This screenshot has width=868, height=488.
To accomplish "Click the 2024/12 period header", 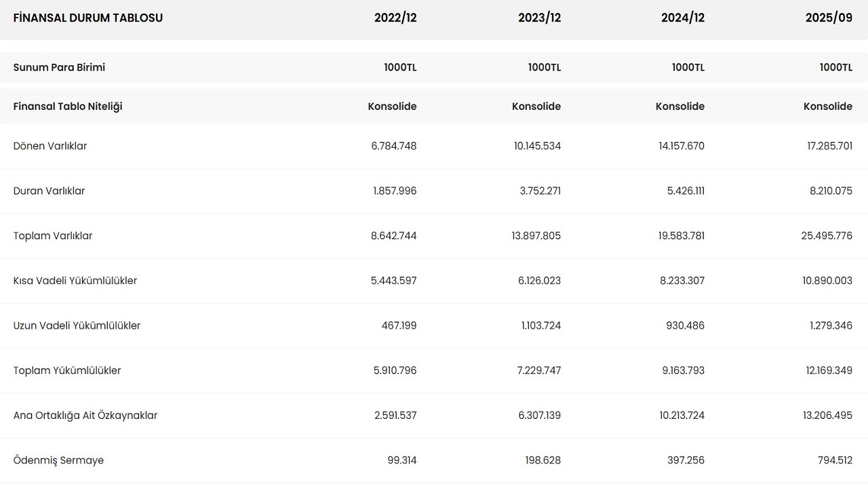I will [683, 18].
